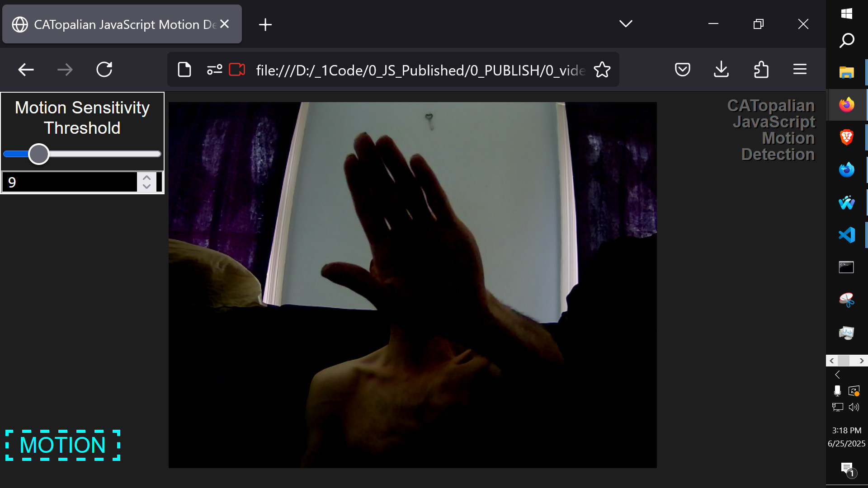Click the browser forward arrow

point(65,70)
